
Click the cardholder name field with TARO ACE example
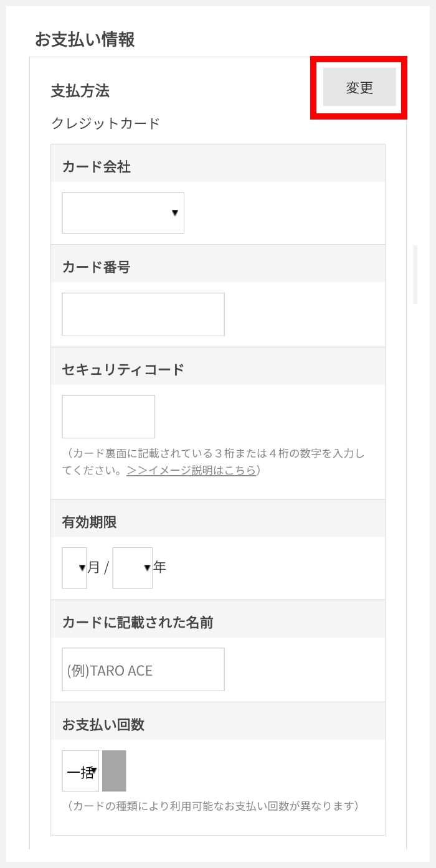pyautogui.click(x=142, y=669)
